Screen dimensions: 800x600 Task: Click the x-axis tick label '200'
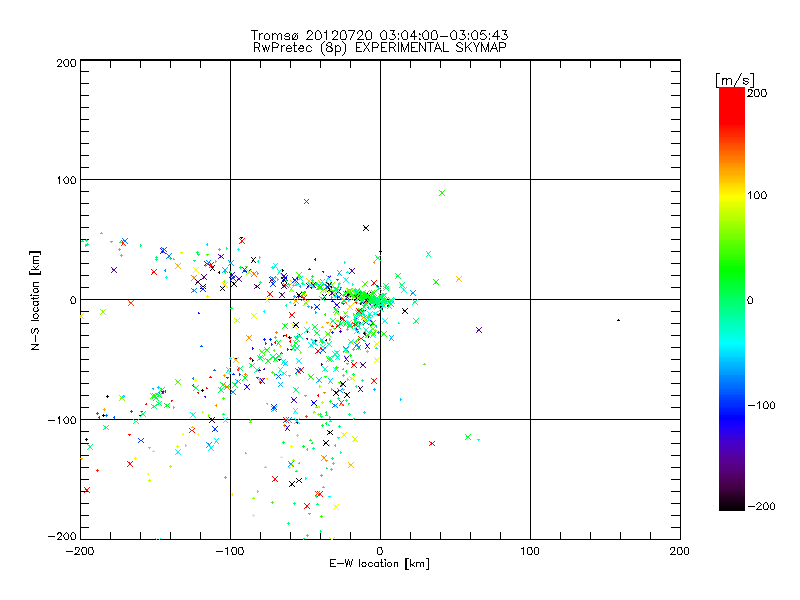pyautogui.click(x=680, y=551)
